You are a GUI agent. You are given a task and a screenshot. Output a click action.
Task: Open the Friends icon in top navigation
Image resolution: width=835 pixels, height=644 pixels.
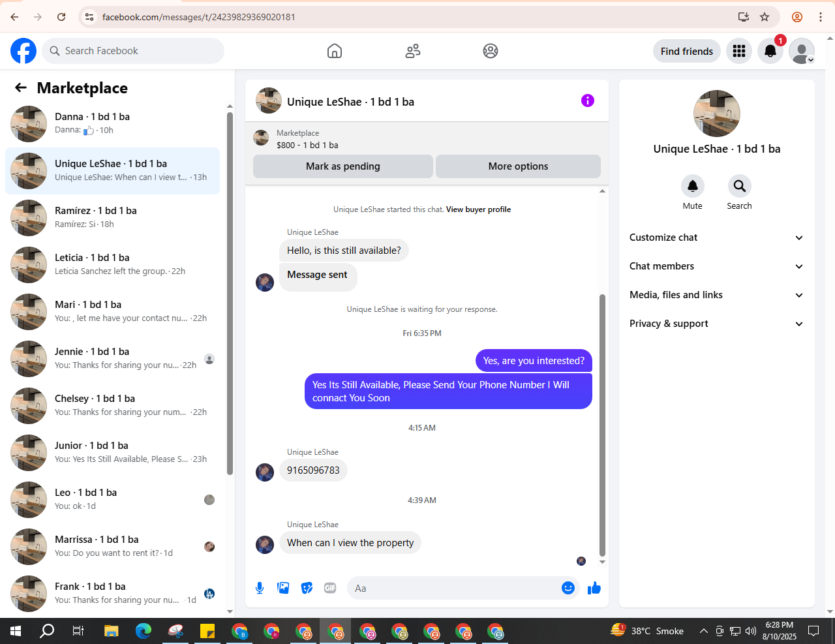point(413,51)
